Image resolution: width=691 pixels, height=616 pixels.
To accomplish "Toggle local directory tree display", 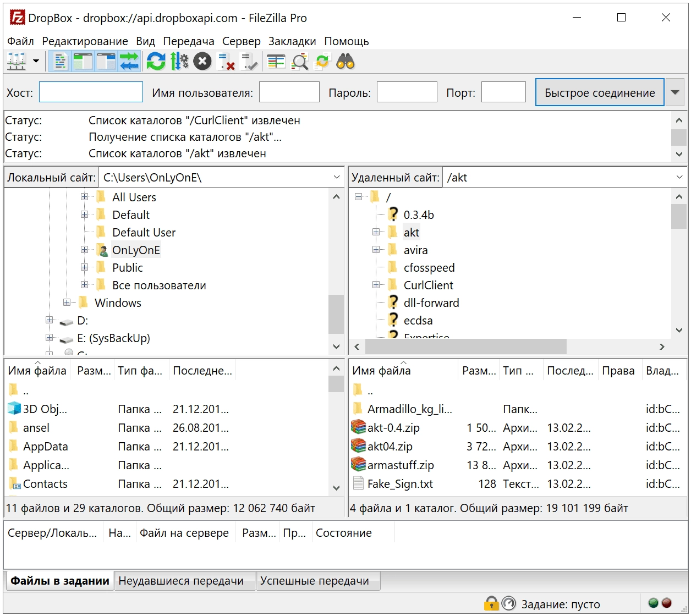I will tap(83, 61).
